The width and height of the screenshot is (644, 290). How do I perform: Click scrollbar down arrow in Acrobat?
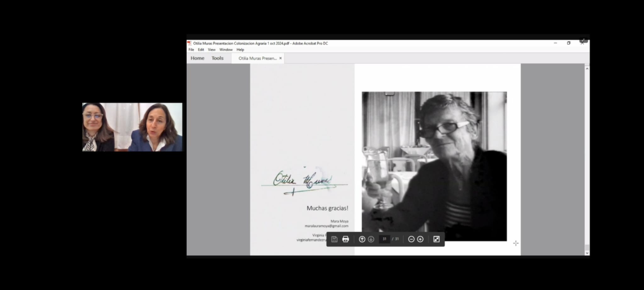pos(587,253)
